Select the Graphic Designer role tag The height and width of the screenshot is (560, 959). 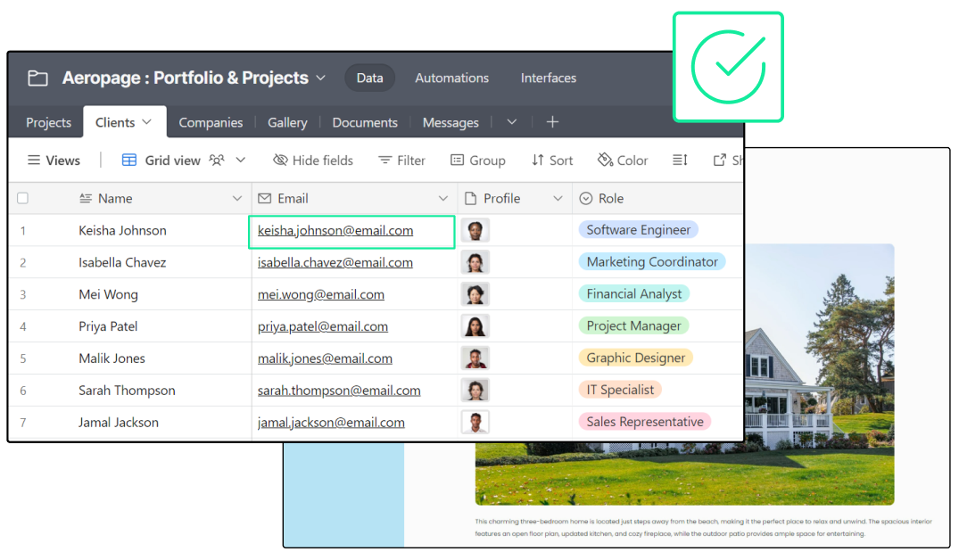click(x=635, y=358)
